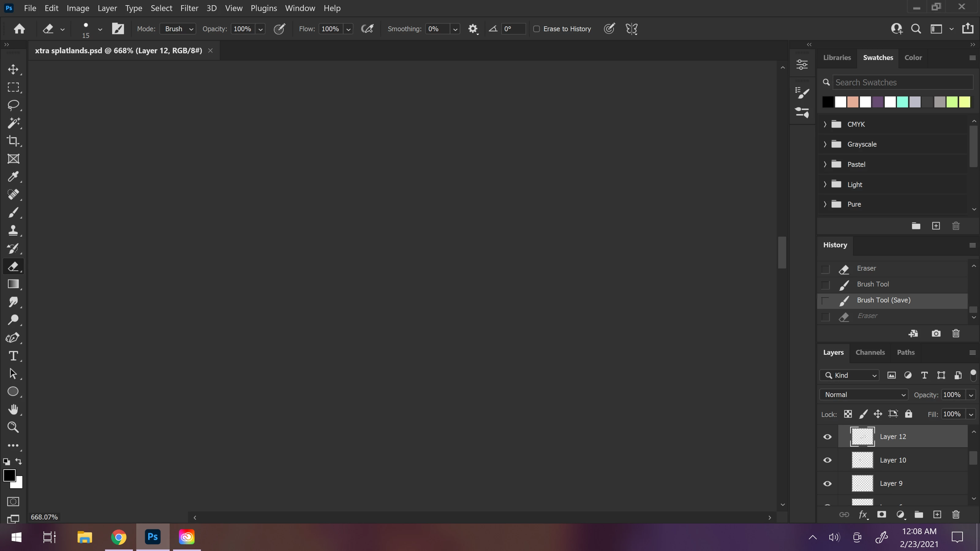This screenshot has width=980, height=551.
Task: Open the layer blend mode Normal dropdown
Action: [x=864, y=395]
